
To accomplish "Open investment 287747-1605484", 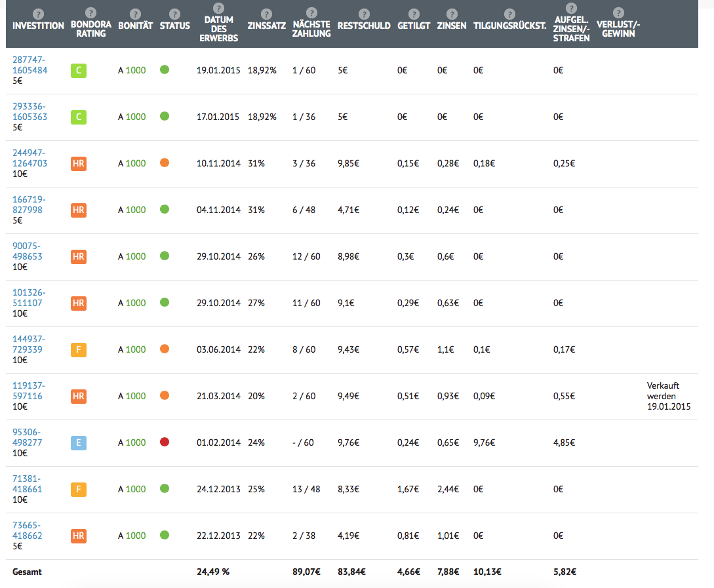I will [30, 65].
